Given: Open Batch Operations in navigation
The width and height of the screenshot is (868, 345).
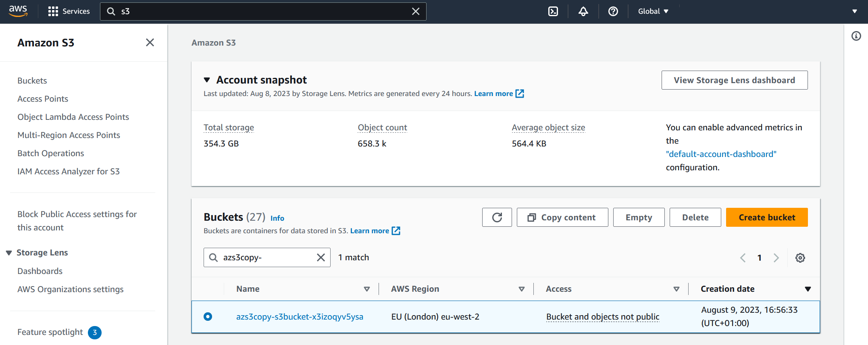Looking at the screenshot, I should click(x=51, y=153).
